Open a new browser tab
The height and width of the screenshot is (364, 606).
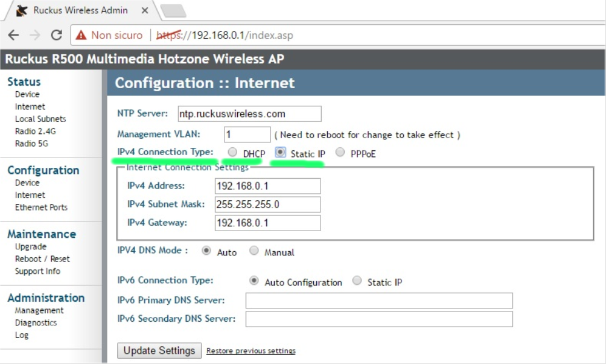tap(173, 10)
